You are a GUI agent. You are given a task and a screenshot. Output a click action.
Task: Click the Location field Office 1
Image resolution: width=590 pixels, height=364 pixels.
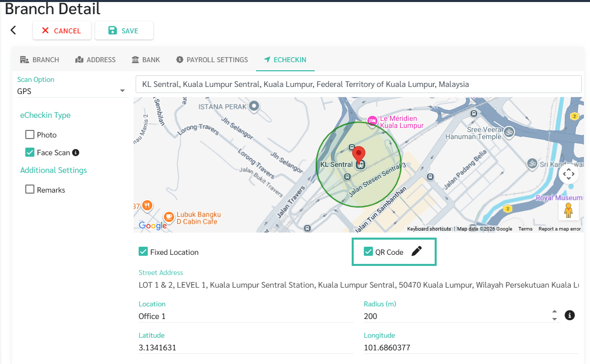point(246,316)
